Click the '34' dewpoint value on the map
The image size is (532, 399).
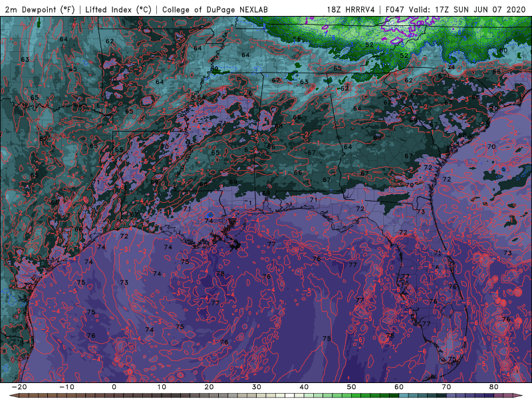coord(451,67)
